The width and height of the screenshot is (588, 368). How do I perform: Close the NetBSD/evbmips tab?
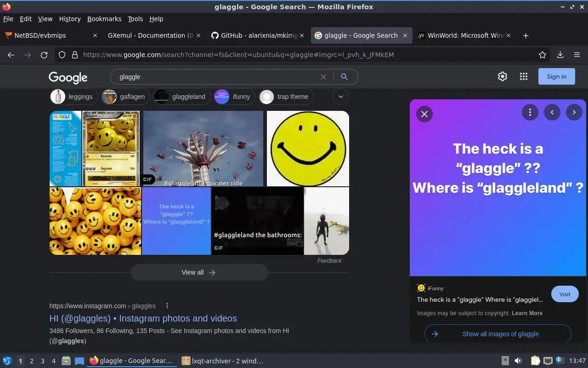coord(95,35)
